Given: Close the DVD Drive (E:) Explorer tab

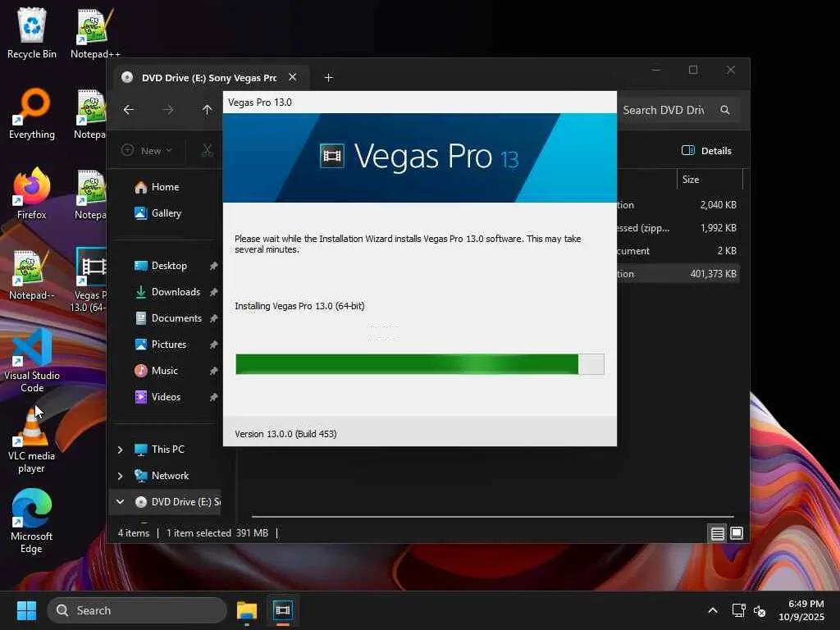Looking at the screenshot, I should (x=293, y=77).
